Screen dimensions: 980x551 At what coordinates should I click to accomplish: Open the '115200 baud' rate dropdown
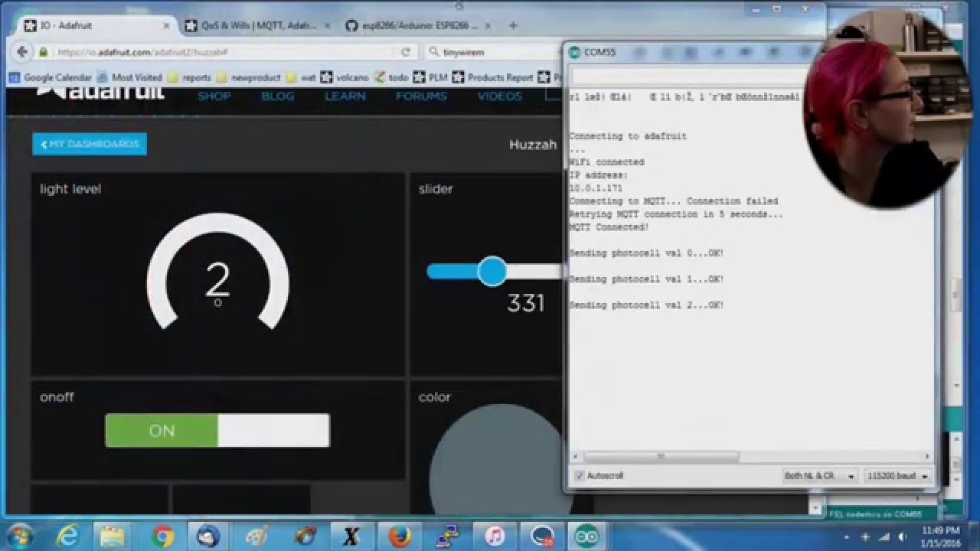(898, 476)
